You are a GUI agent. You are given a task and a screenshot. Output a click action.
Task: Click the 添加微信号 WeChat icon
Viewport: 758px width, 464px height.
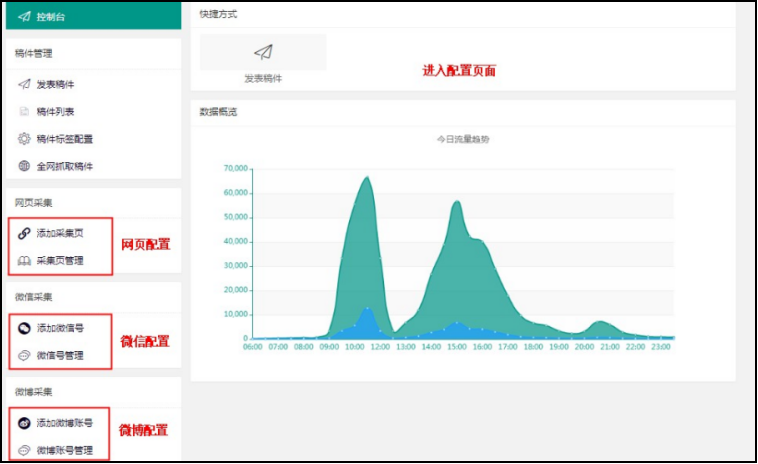[x=24, y=328]
